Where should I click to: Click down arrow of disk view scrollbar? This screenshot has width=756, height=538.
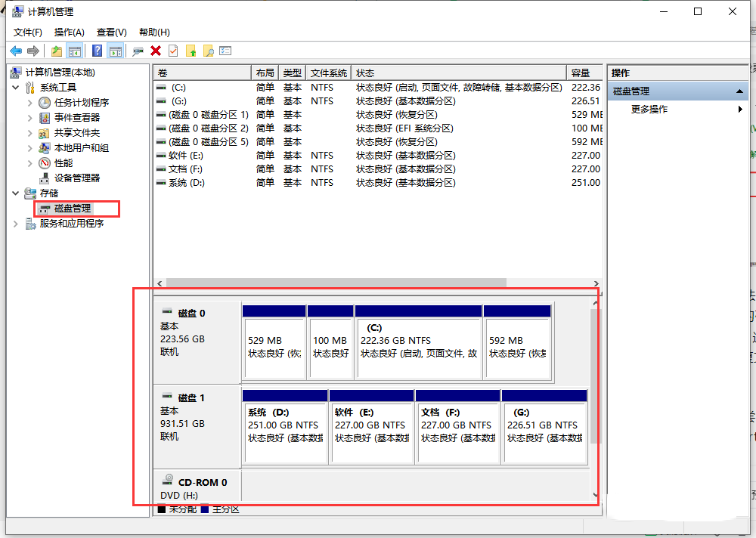[596, 495]
